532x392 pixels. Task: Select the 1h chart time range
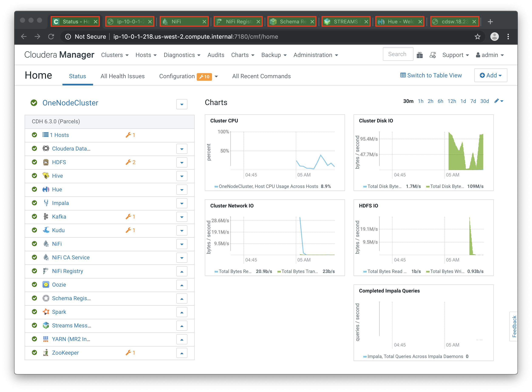(420, 101)
